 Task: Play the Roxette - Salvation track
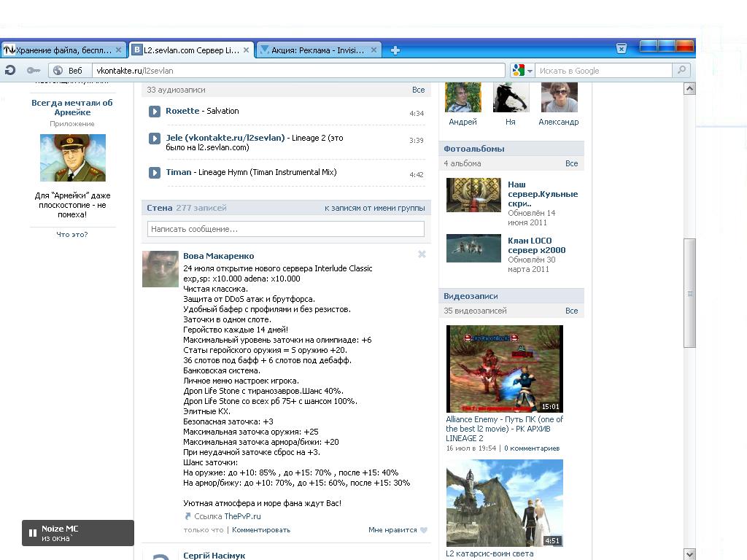tap(155, 112)
